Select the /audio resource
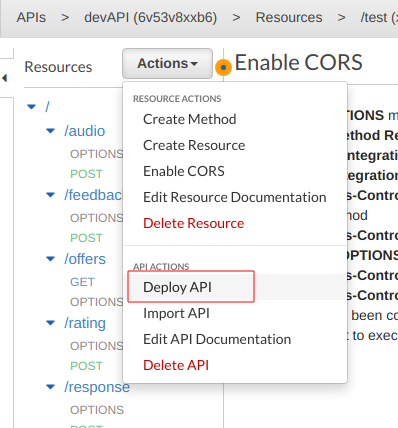This screenshot has height=428, width=398. coord(85,131)
